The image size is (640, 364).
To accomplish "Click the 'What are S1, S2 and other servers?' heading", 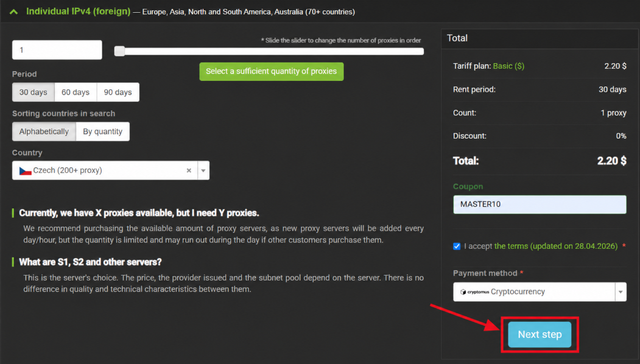I will (90, 262).
